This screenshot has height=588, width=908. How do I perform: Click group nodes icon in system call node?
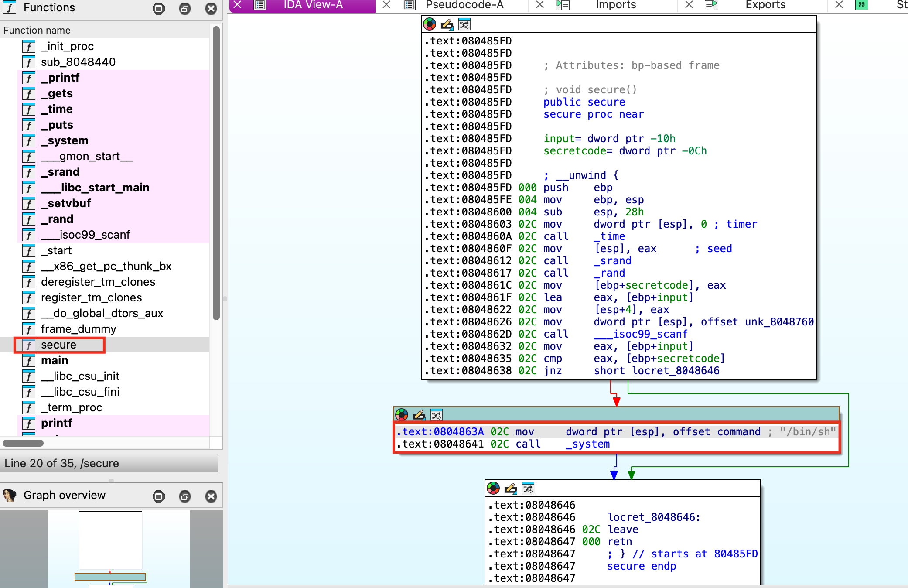click(x=437, y=415)
